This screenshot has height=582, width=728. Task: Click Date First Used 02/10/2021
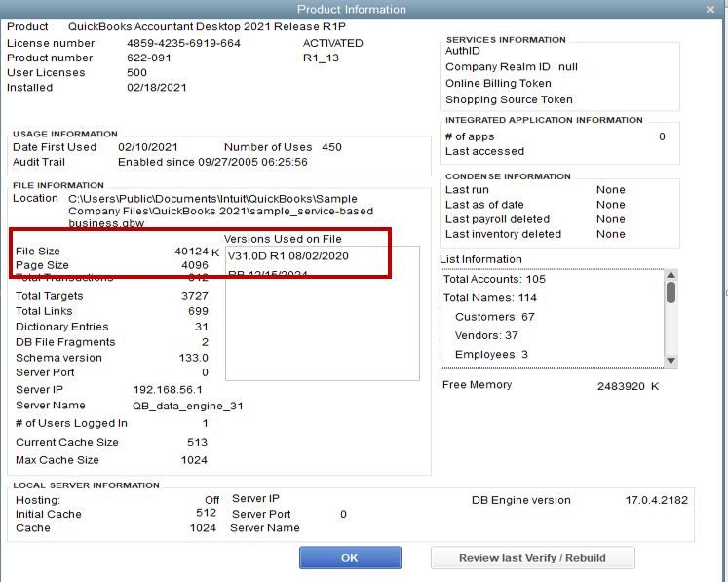pos(147,147)
